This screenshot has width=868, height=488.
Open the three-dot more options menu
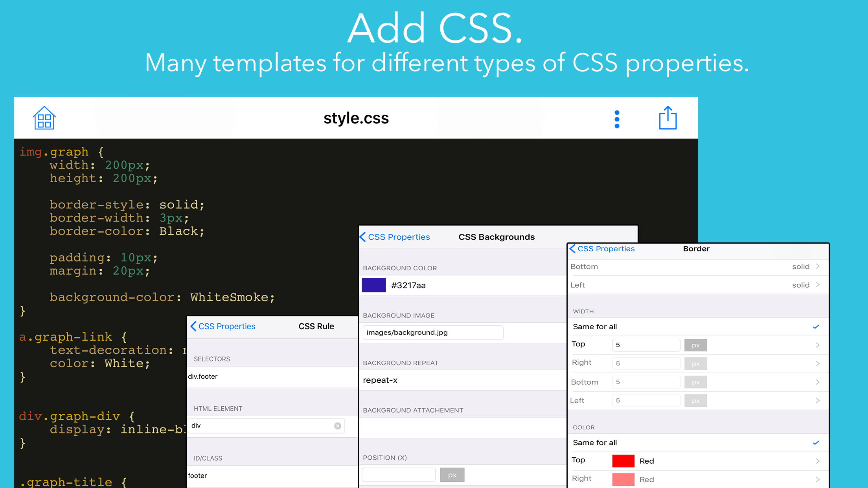617,119
